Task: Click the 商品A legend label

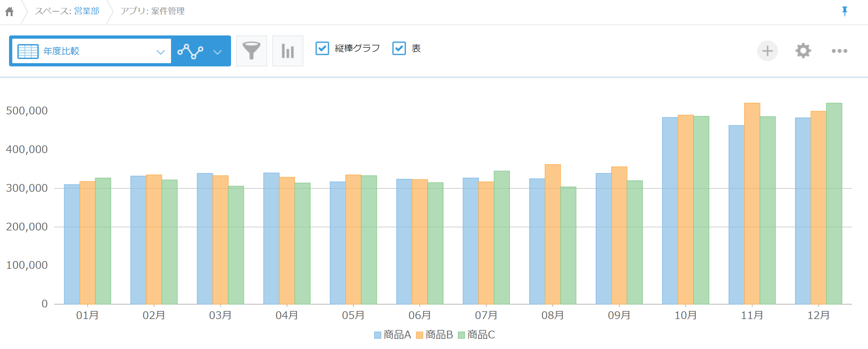Action: click(x=397, y=335)
